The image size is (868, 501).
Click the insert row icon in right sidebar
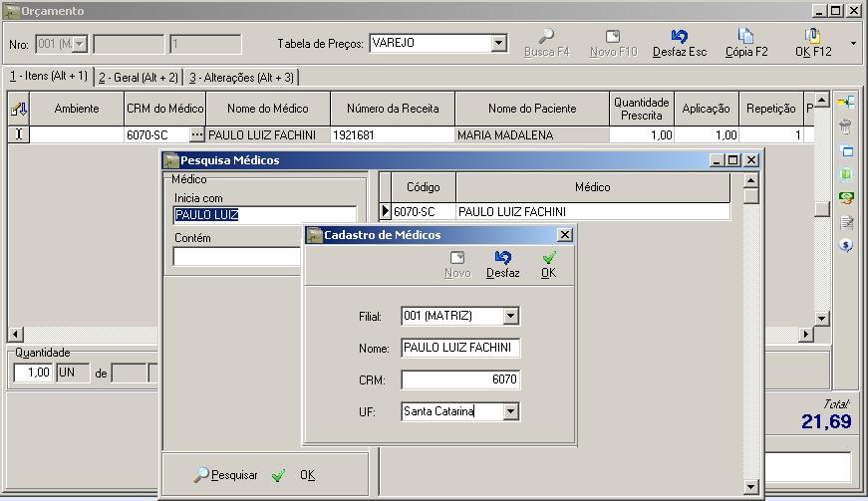(x=846, y=102)
